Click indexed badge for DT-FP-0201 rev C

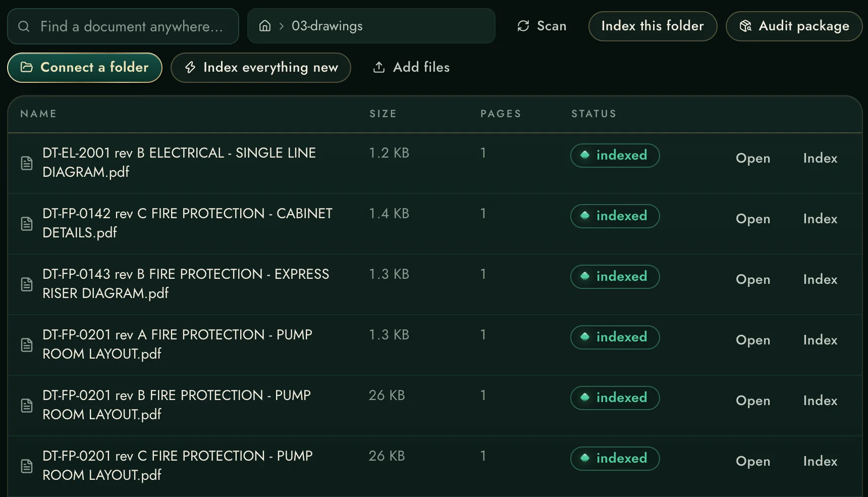[615, 458]
